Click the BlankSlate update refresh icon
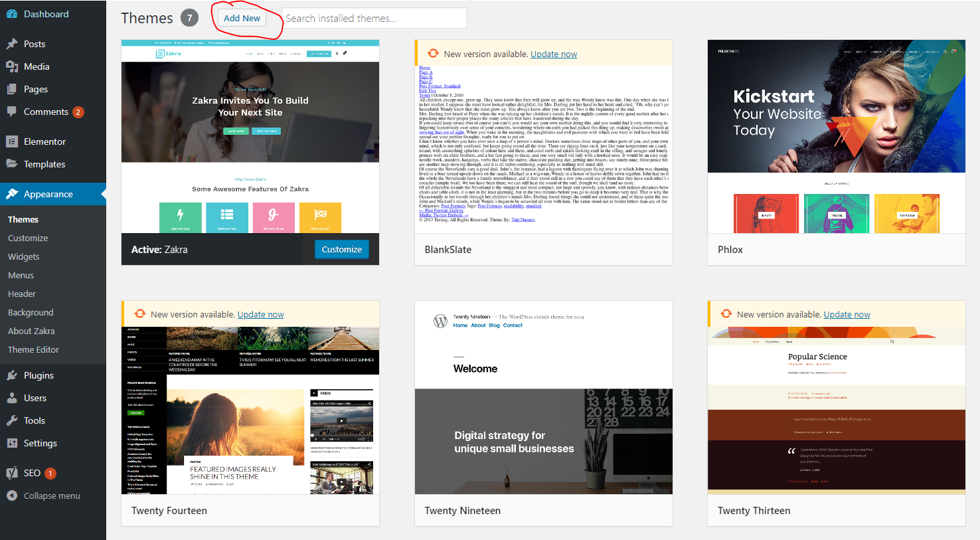The height and width of the screenshot is (540, 980). [x=433, y=54]
